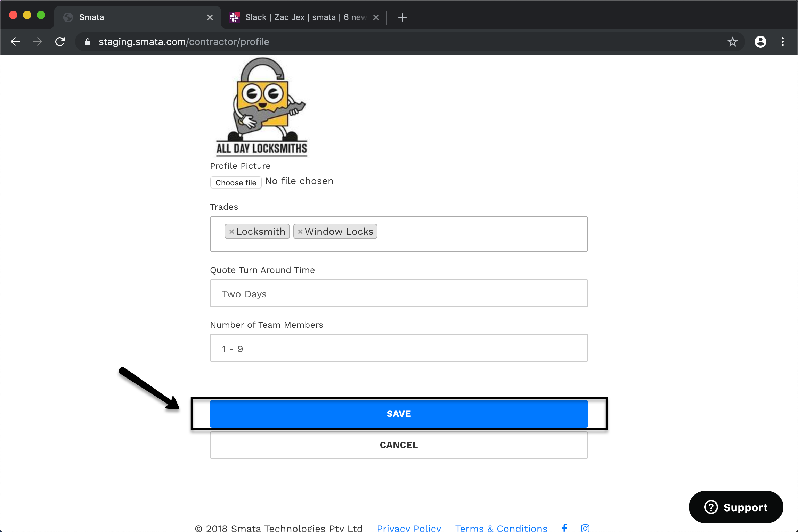Click the 'Quote Turn Around Time' label
The width and height of the screenshot is (798, 532).
pos(262,270)
